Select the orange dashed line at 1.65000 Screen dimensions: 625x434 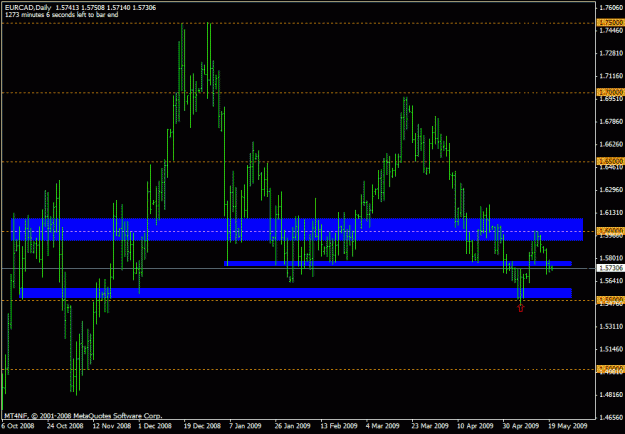298,161
